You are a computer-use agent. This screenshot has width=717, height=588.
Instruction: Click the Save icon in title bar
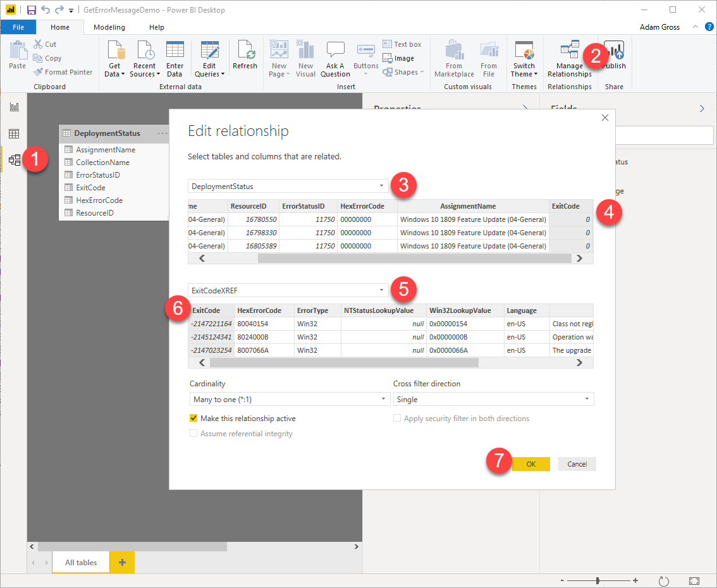click(x=32, y=10)
